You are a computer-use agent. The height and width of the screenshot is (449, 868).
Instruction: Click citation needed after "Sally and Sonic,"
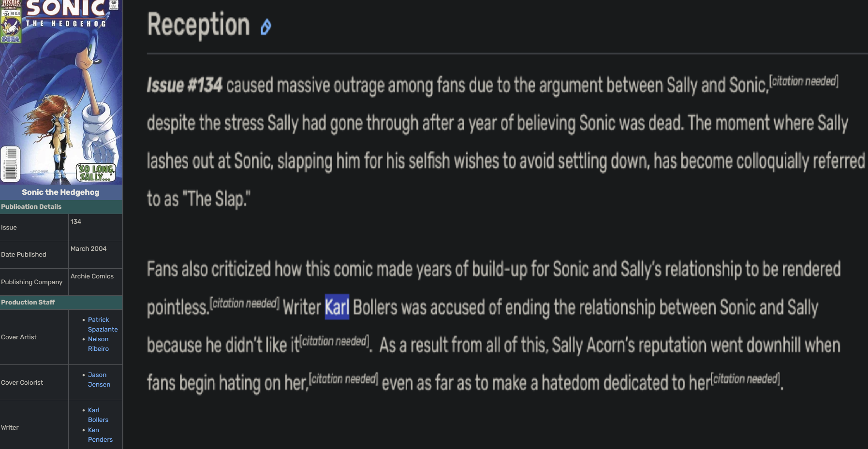click(x=803, y=81)
